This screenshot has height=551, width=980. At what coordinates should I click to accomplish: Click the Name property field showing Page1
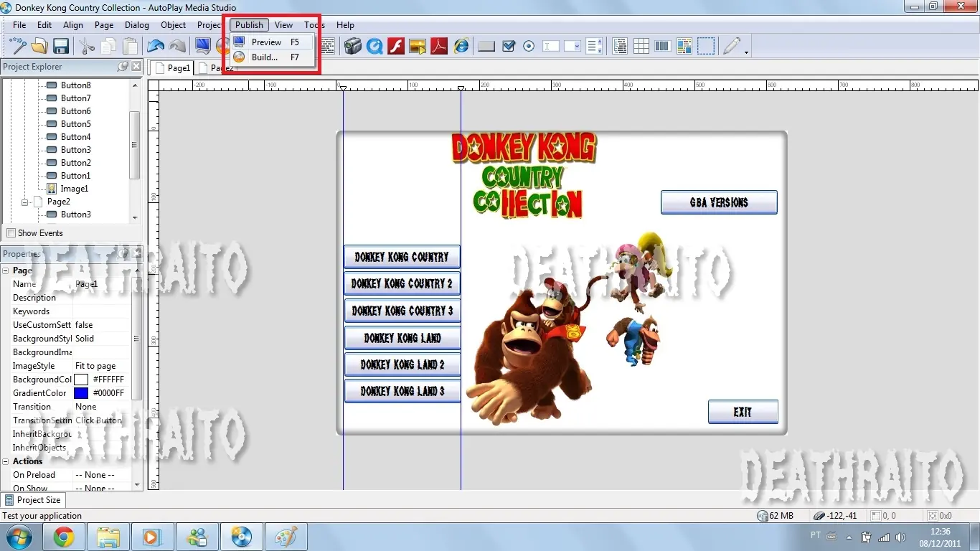click(102, 284)
